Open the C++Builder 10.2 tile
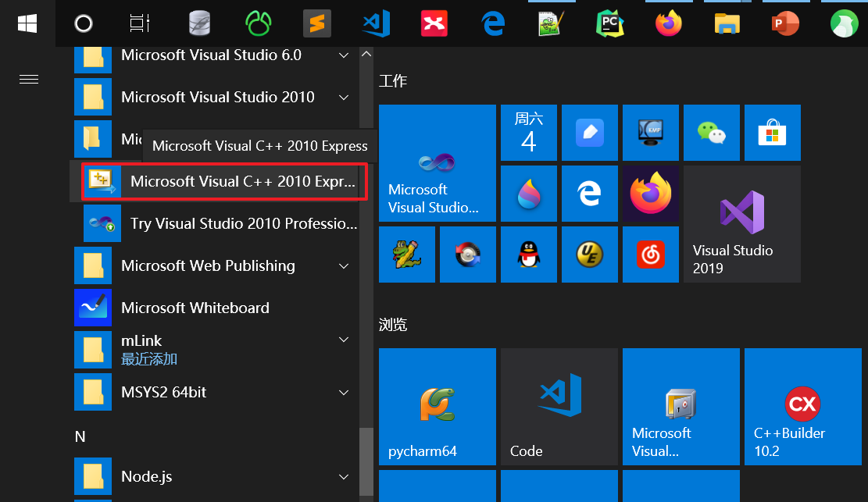Image resolution: width=868 pixels, height=502 pixels. point(802,407)
